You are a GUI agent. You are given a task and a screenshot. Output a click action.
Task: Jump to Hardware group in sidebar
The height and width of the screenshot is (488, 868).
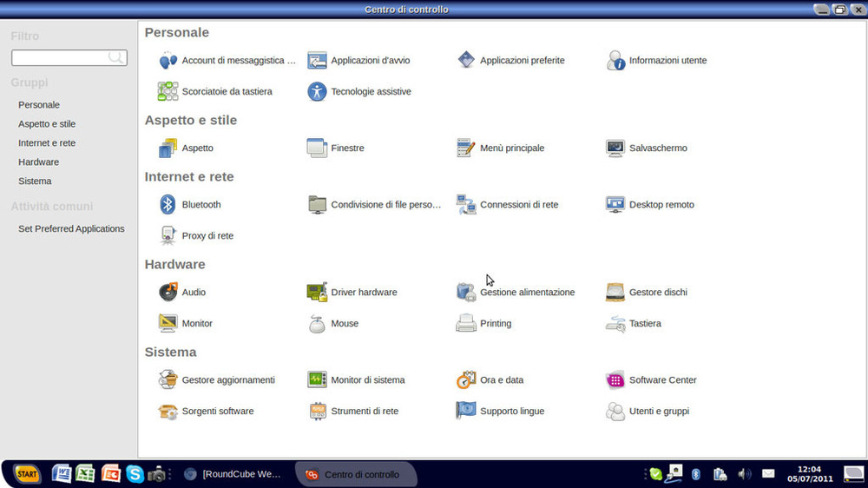(x=38, y=162)
